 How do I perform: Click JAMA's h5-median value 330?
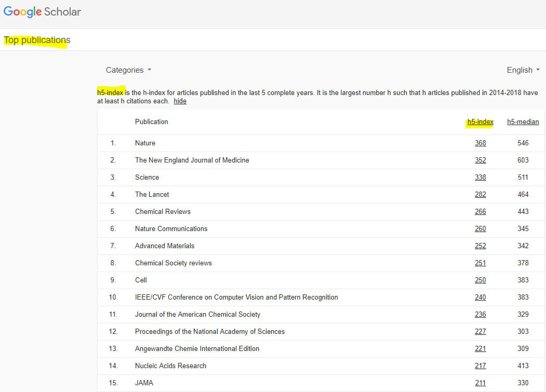[x=523, y=383]
